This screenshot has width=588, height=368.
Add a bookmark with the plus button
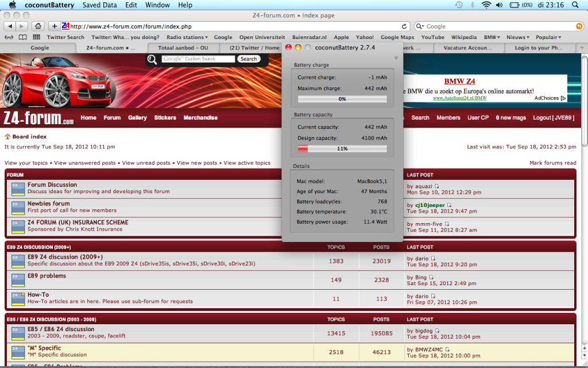click(x=55, y=26)
